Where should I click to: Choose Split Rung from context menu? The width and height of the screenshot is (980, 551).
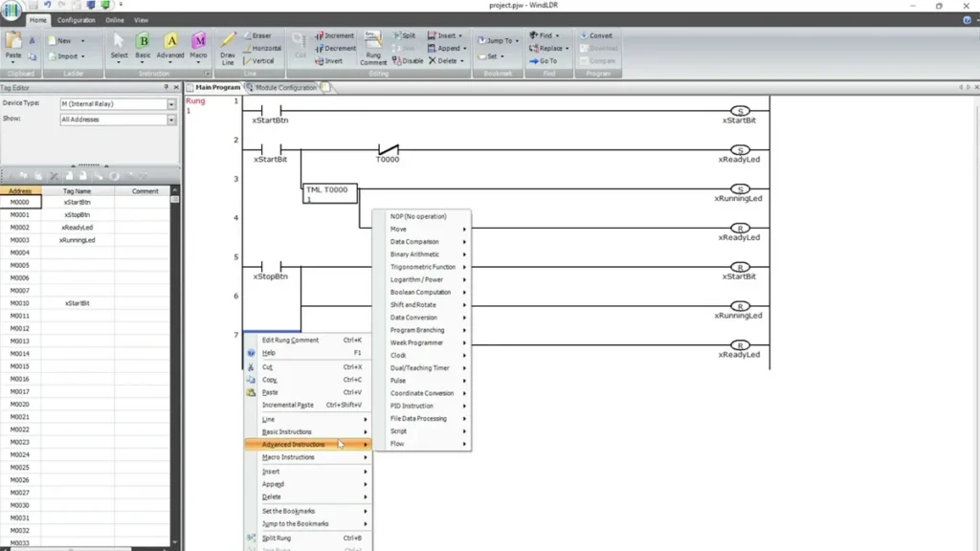click(308, 538)
